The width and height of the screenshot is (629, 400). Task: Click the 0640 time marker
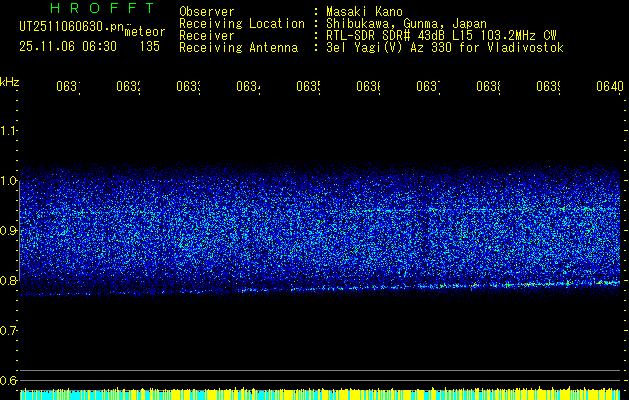tap(610, 87)
